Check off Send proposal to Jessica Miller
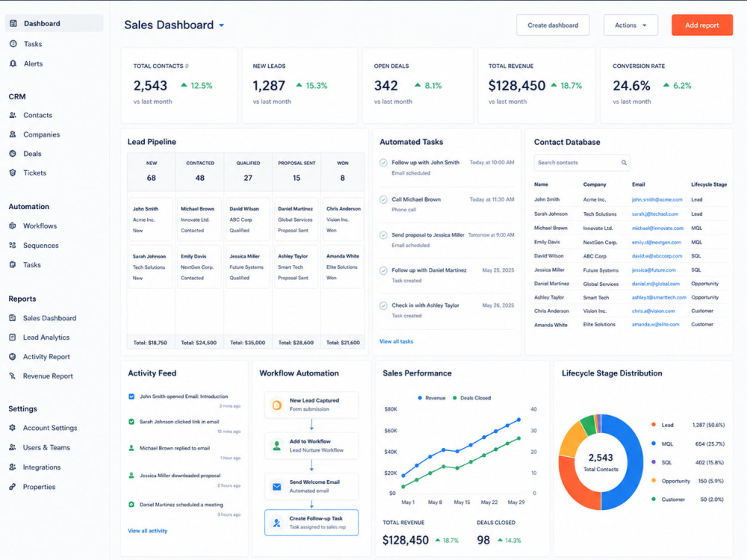This screenshot has height=560, width=747. point(383,235)
